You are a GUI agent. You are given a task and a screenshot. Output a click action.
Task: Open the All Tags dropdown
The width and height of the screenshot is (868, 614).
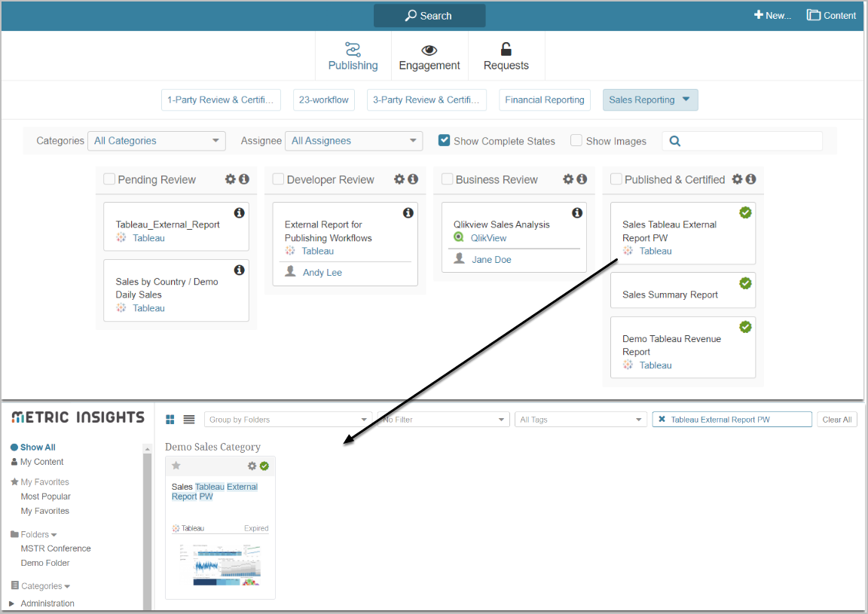click(x=581, y=420)
